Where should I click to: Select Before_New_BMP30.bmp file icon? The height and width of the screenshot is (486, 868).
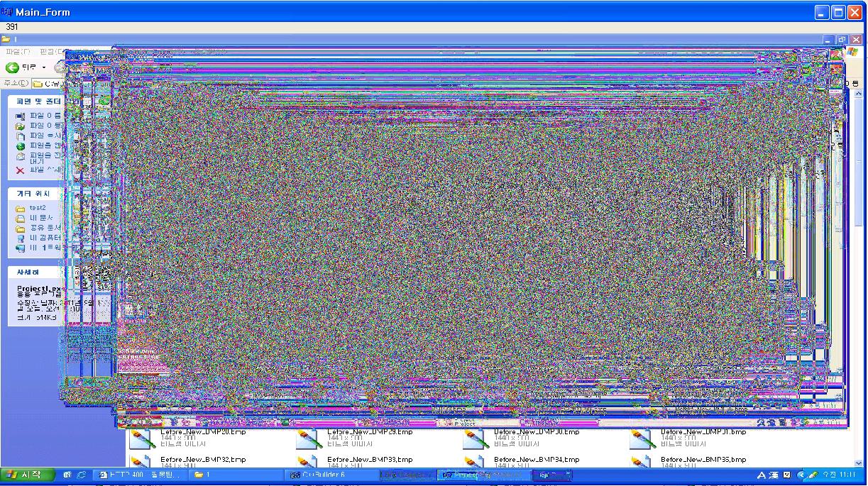[x=476, y=439]
